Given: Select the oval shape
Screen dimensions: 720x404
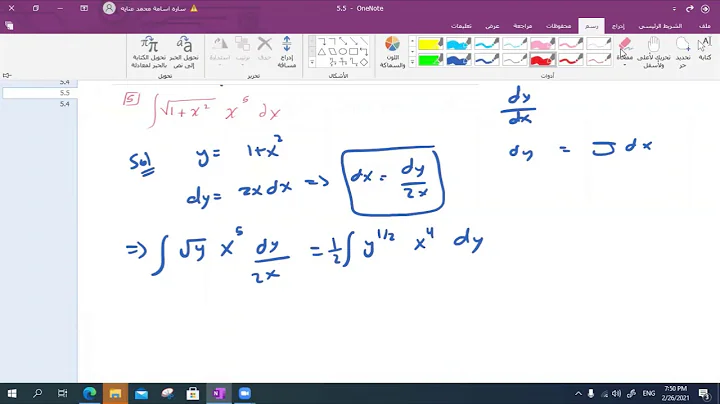Looking at the screenshot, I should coord(343,51).
